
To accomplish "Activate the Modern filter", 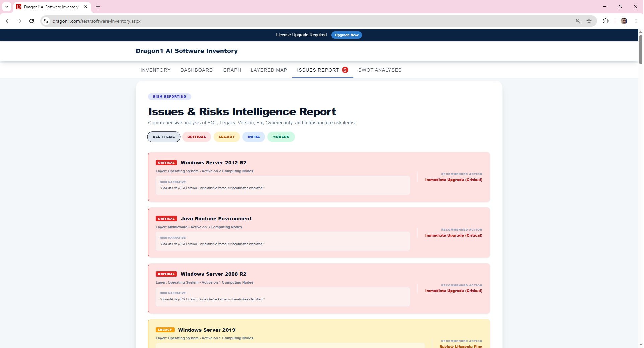I will (281, 137).
